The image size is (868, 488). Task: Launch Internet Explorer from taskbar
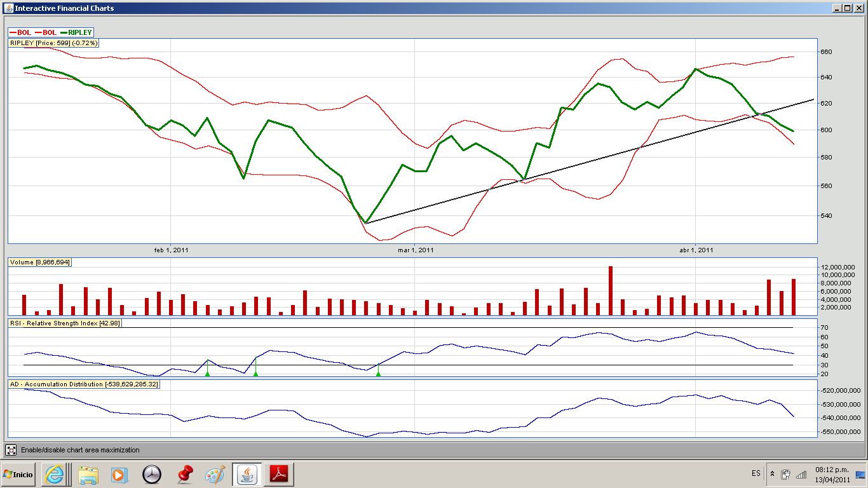[x=54, y=475]
